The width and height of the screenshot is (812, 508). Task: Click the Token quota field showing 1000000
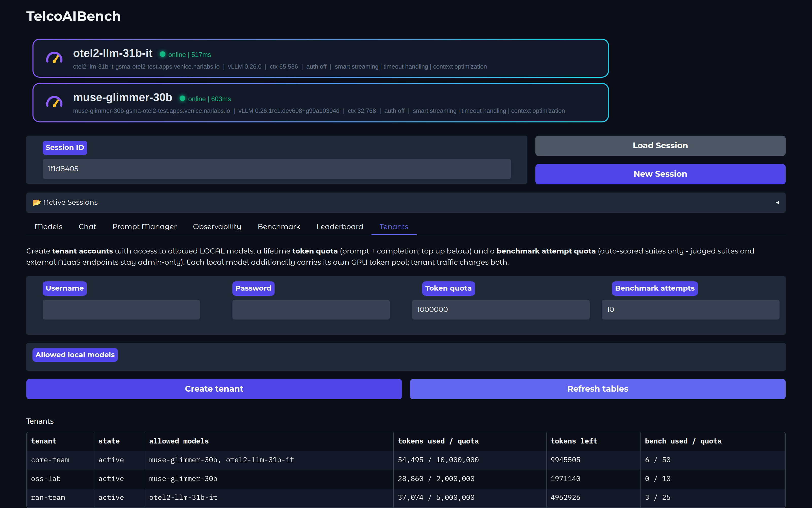[x=501, y=309]
